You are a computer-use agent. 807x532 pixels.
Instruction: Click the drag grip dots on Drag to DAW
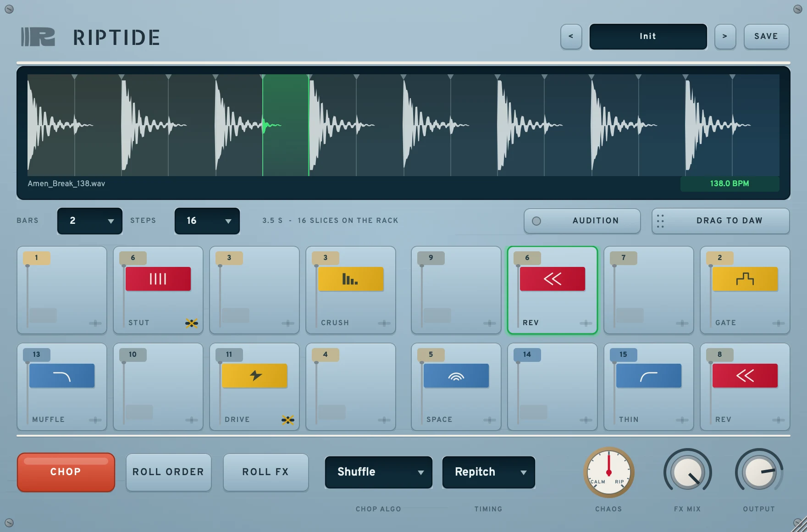[660, 221]
